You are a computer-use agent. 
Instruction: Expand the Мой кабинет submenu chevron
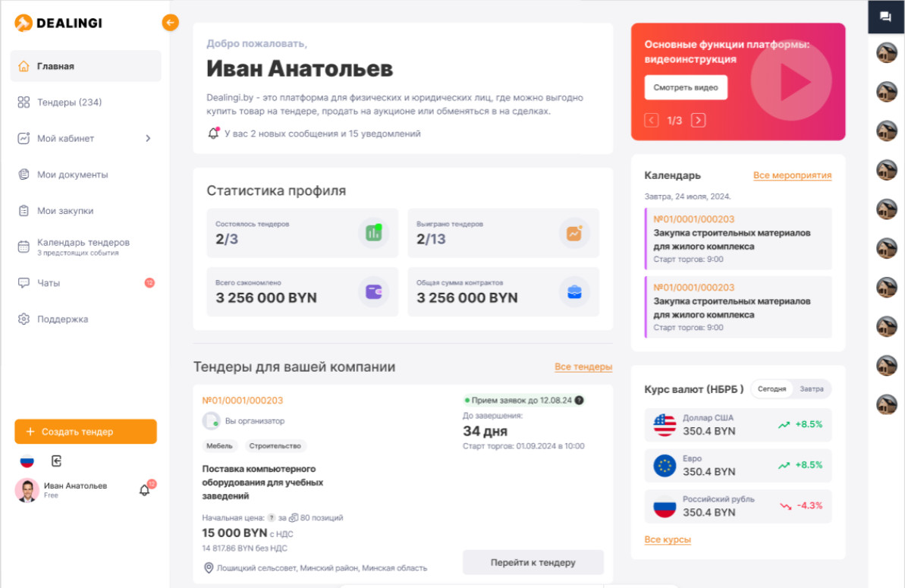[148, 139]
